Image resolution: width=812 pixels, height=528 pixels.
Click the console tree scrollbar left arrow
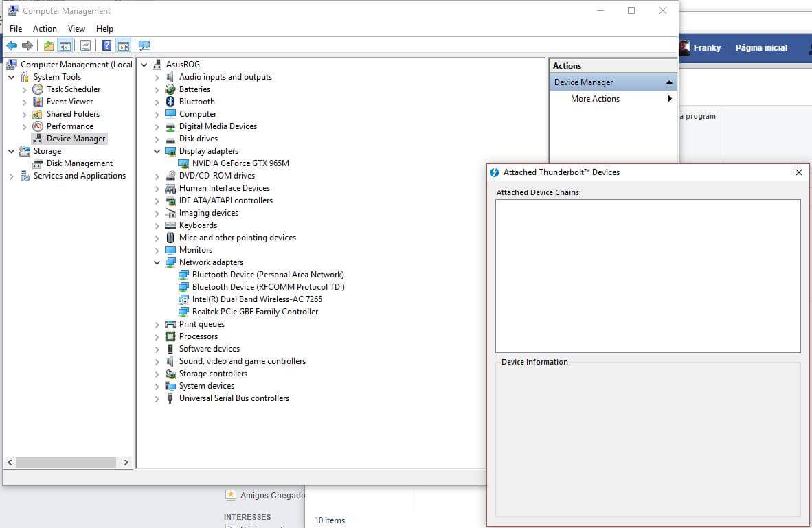tap(10, 462)
